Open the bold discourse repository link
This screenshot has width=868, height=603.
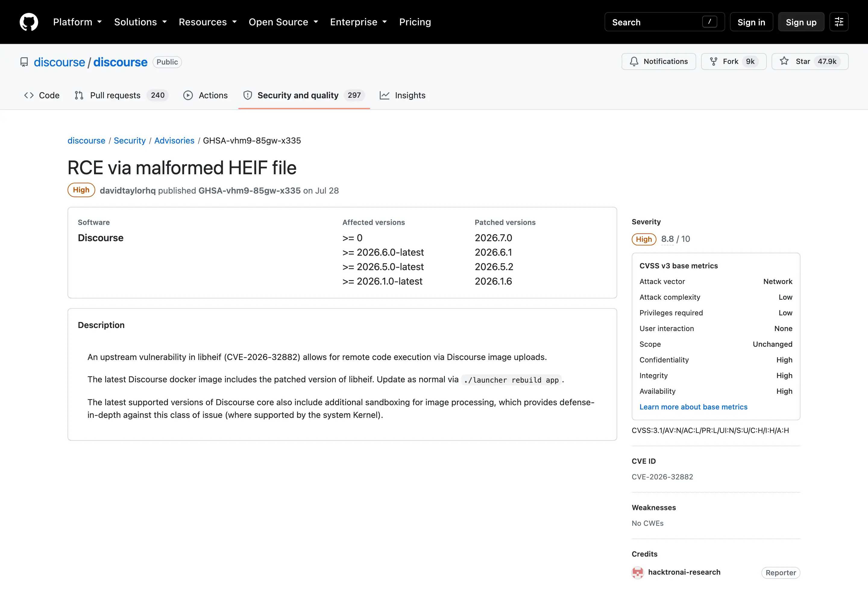click(x=120, y=62)
